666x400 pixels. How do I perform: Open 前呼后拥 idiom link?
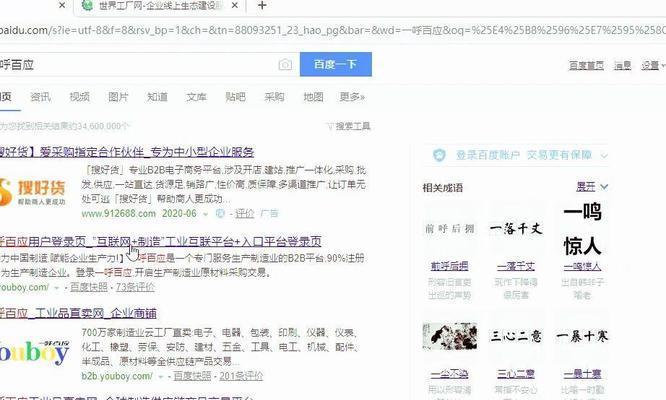click(449, 266)
